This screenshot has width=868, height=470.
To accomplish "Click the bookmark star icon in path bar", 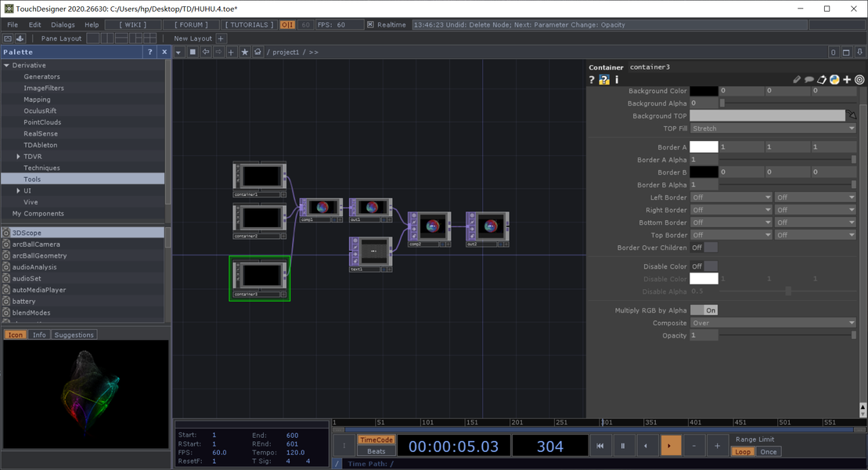I will click(245, 52).
